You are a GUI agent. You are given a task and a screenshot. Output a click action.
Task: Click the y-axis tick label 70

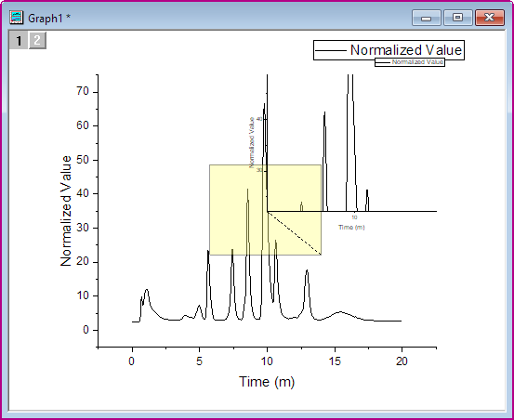(83, 91)
